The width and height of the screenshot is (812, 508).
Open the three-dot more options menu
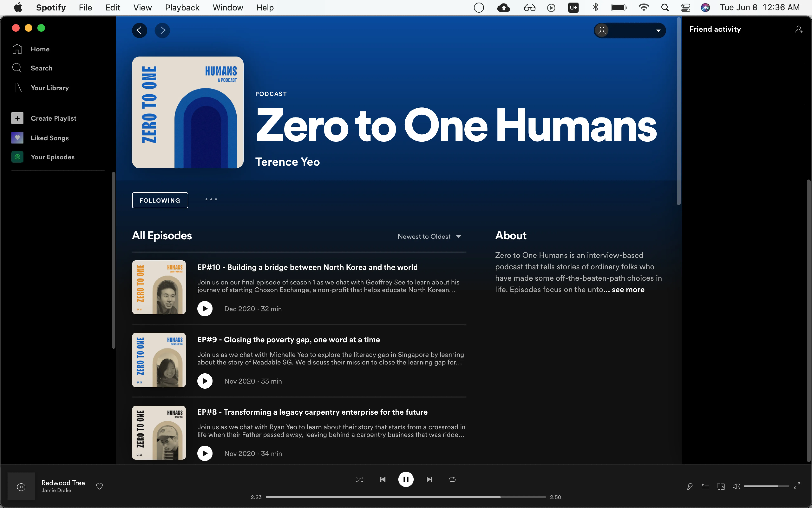click(211, 200)
